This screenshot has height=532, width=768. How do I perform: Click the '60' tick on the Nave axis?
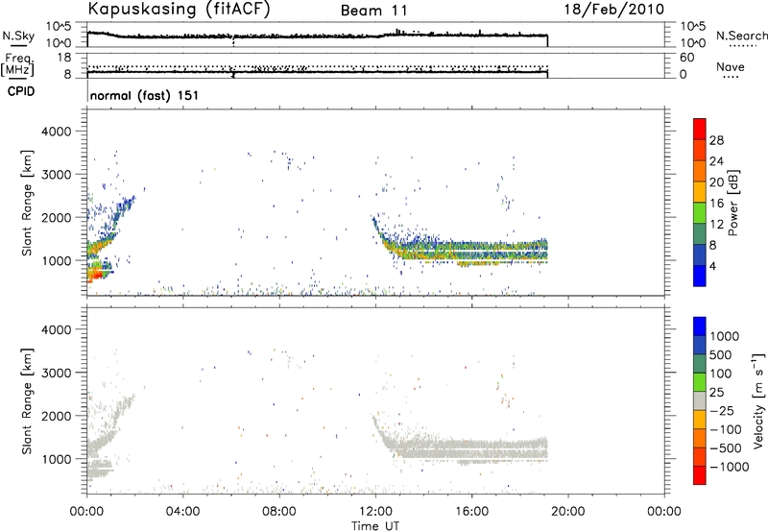tap(686, 58)
